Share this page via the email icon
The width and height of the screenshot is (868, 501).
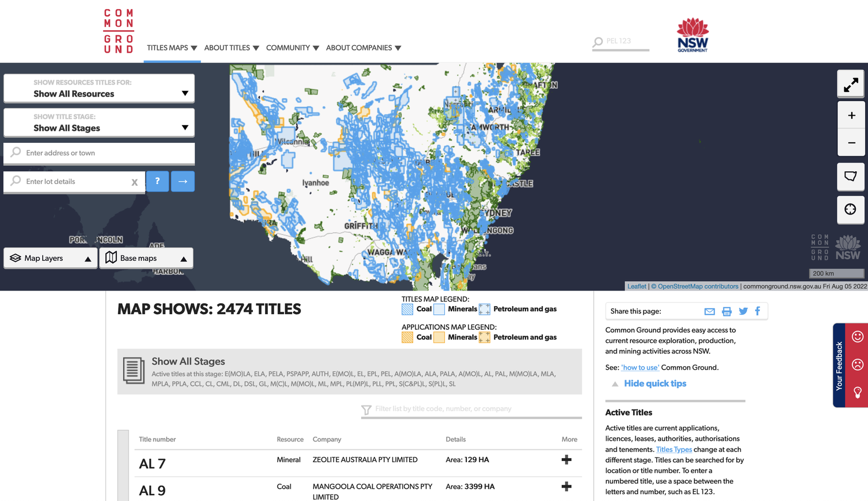point(709,311)
